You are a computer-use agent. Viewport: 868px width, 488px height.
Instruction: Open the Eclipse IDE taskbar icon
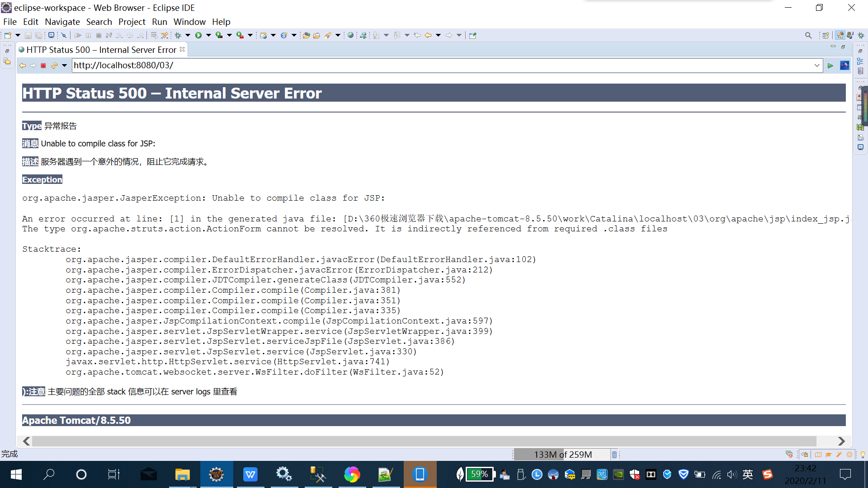click(217, 474)
